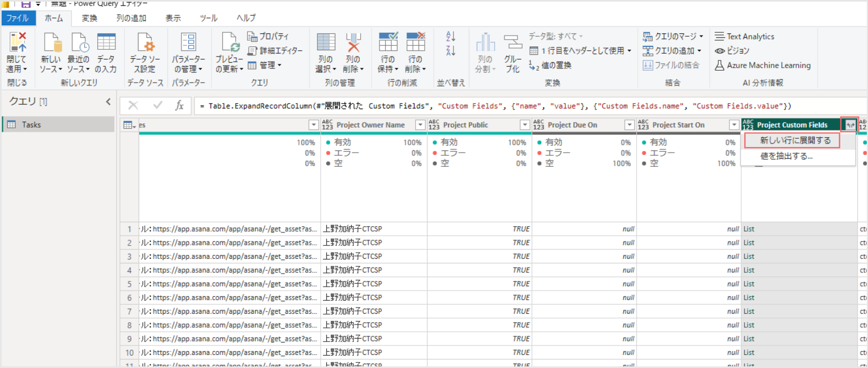868x368 pixels.
Task: Switch to the 表示 (View) tab
Action: (x=173, y=18)
